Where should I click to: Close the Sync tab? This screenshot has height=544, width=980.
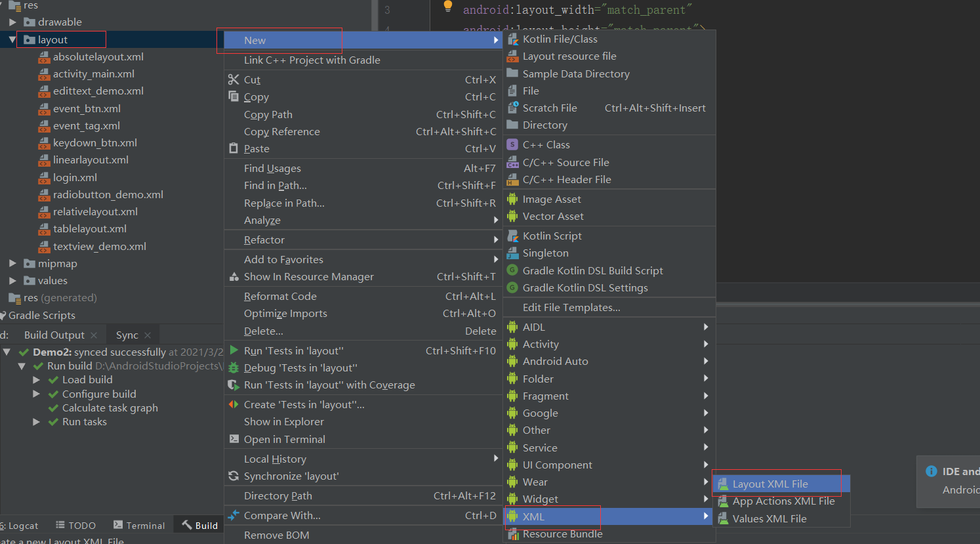pyautogui.click(x=148, y=335)
